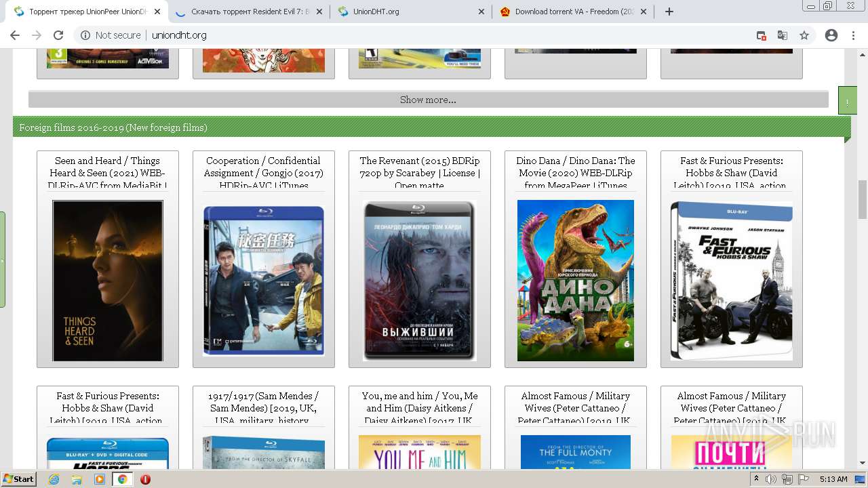Show hidden system tray icons
868x488 pixels.
pos(757,479)
